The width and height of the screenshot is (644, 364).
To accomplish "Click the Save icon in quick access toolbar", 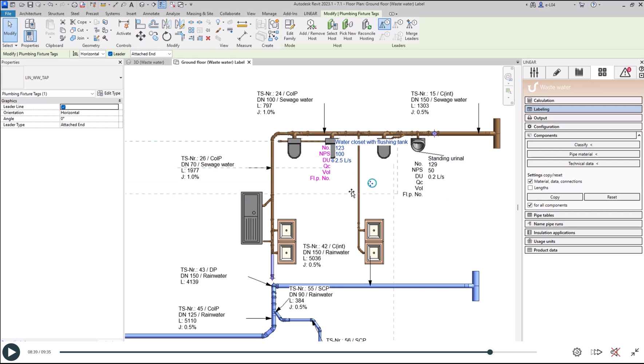I will point(30,5).
